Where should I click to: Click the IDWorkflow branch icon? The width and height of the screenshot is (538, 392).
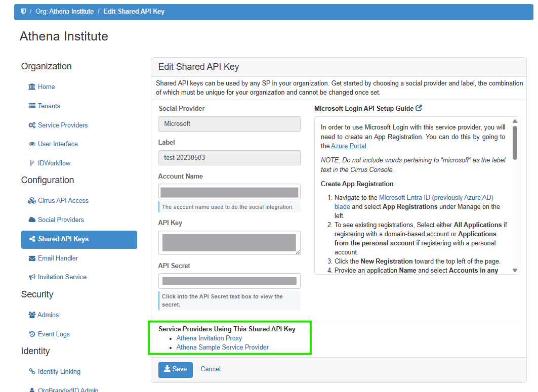[x=32, y=163]
